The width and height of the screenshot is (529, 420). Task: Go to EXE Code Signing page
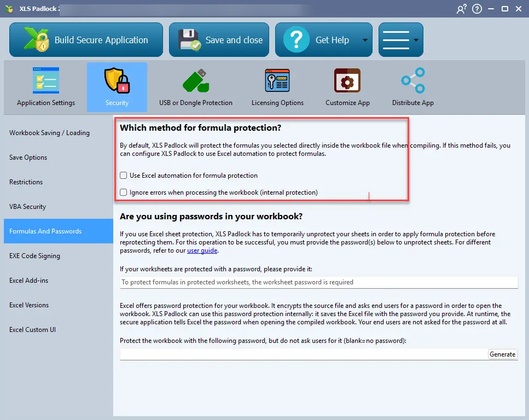tap(34, 256)
